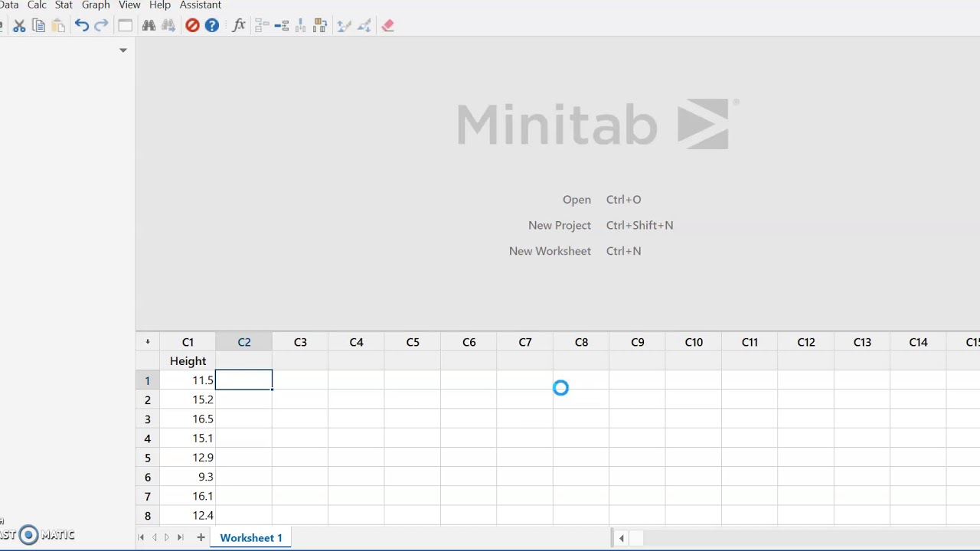Image resolution: width=980 pixels, height=551 pixels.
Task: Expand the navigator pane dropdown arrow
Action: tap(122, 51)
